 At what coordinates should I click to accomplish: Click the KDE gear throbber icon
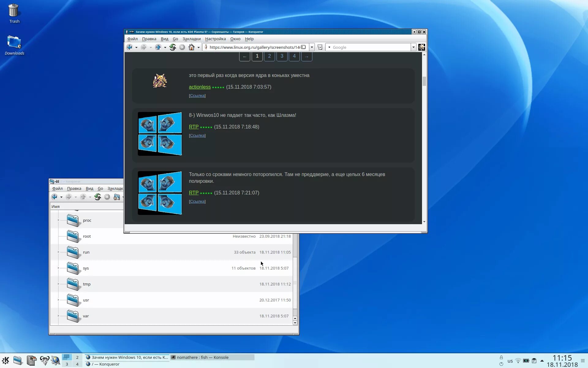[x=422, y=47]
